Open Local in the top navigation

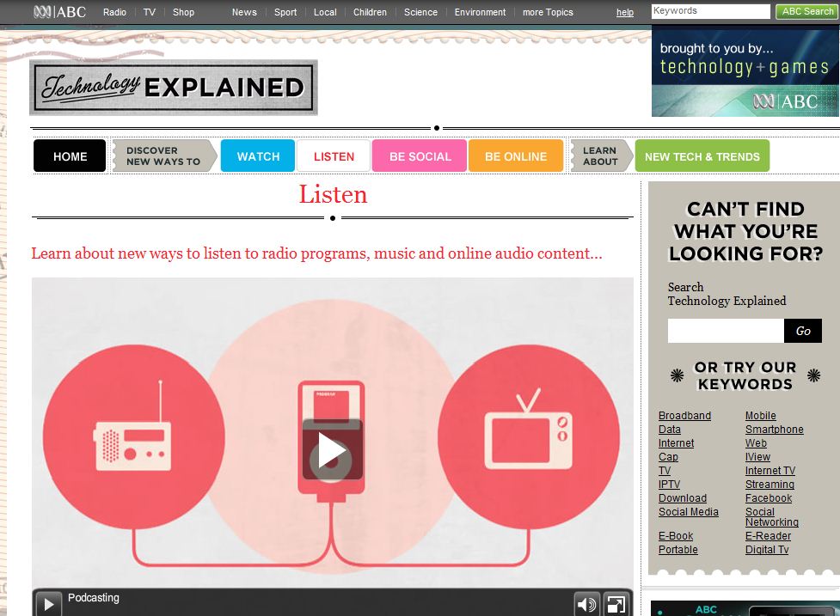point(325,12)
